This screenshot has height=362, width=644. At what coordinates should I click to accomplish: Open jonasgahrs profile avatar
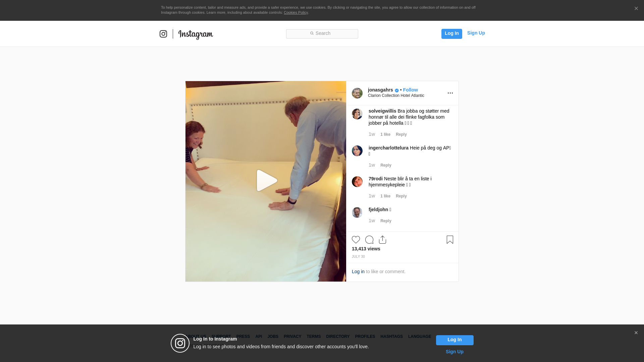coord(357,93)
